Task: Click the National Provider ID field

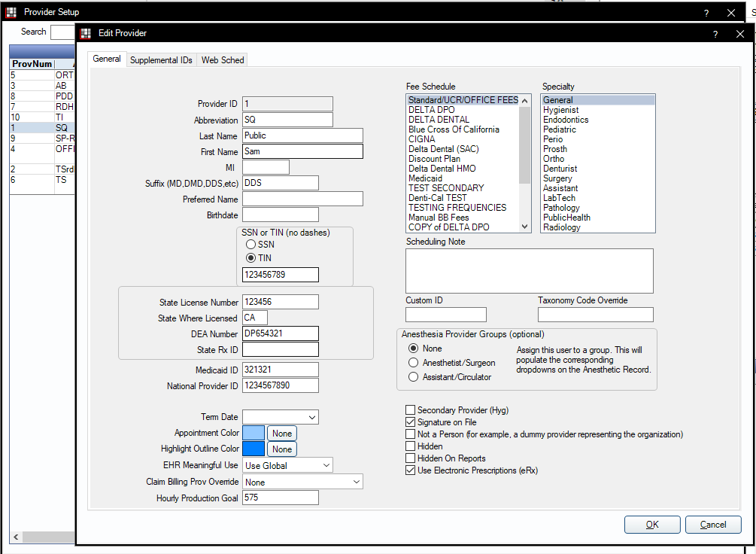Action: 281,385
